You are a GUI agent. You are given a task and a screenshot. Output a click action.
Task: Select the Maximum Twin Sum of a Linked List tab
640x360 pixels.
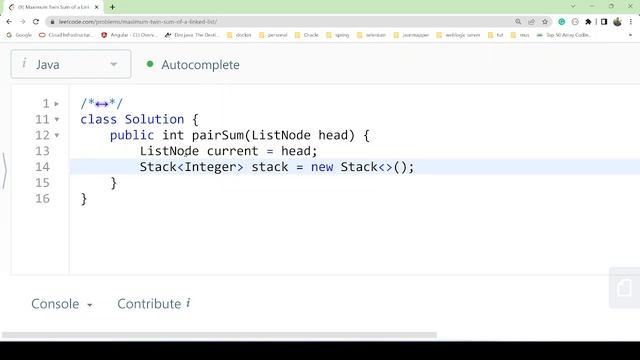[53, 7]
